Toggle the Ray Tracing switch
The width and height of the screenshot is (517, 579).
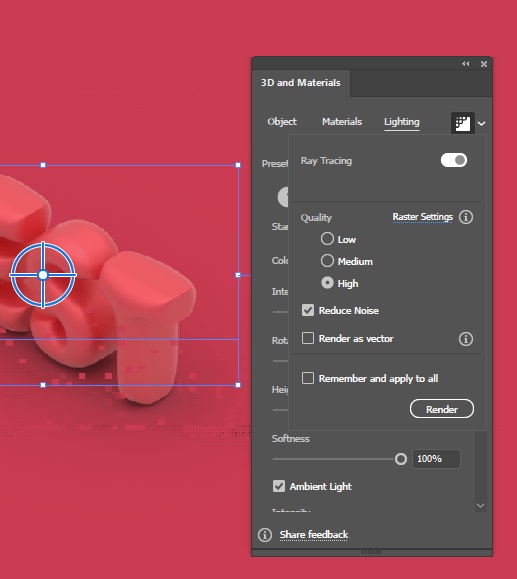[454, 160]
